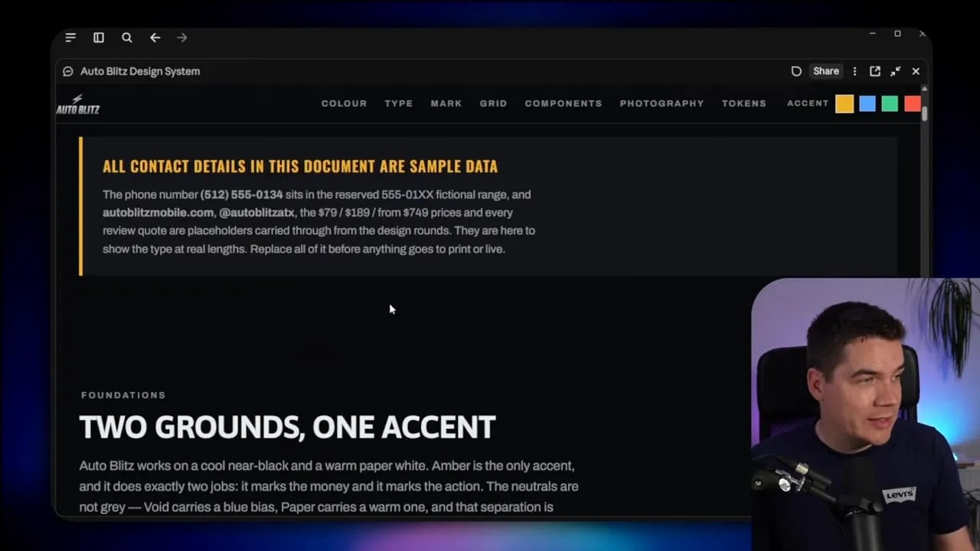Open the hamburger menu icon
Screen dimensions: 980x551
pos(70,37)
